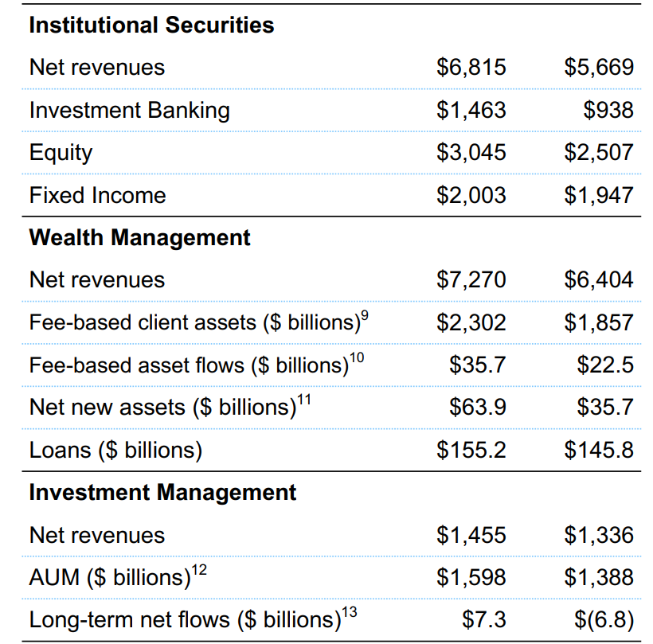This screenshot has height=644, width=653.
Task: Select the Institutional Securities heading
Action: click(x=151, y=25)
